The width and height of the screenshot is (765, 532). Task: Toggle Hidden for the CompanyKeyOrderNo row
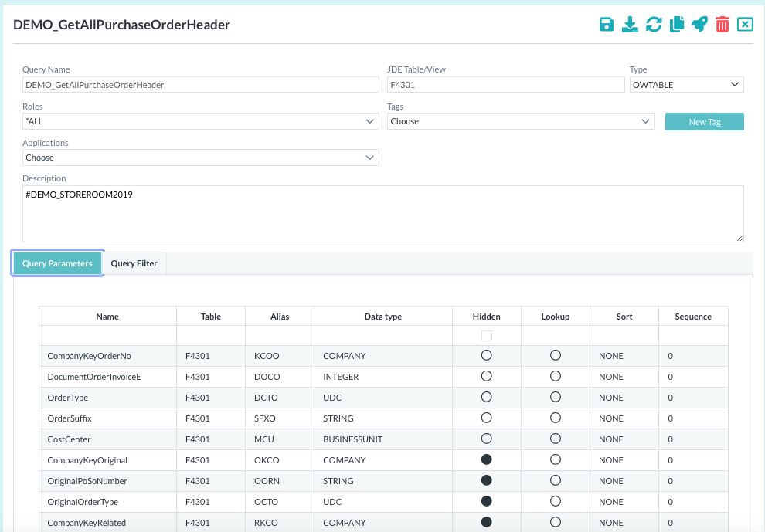486,356
